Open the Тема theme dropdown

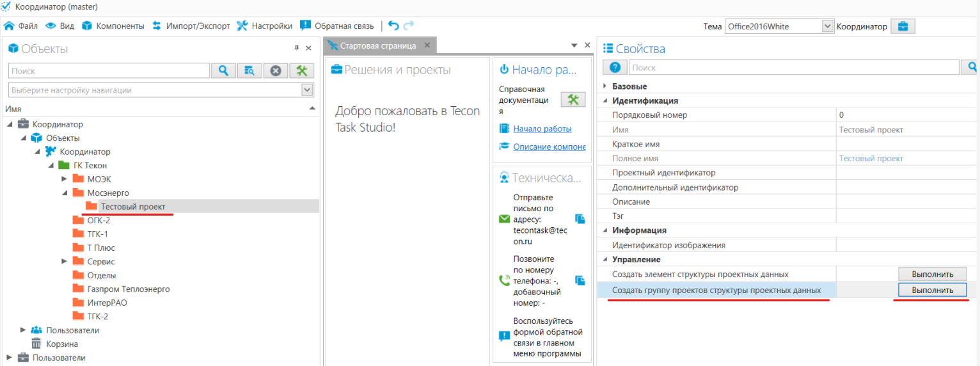(828, 26)
